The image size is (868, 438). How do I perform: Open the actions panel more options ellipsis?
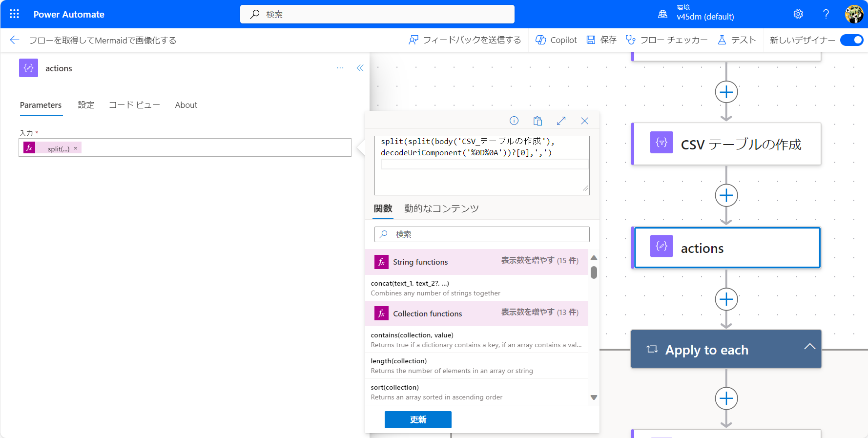click(340, 68)
